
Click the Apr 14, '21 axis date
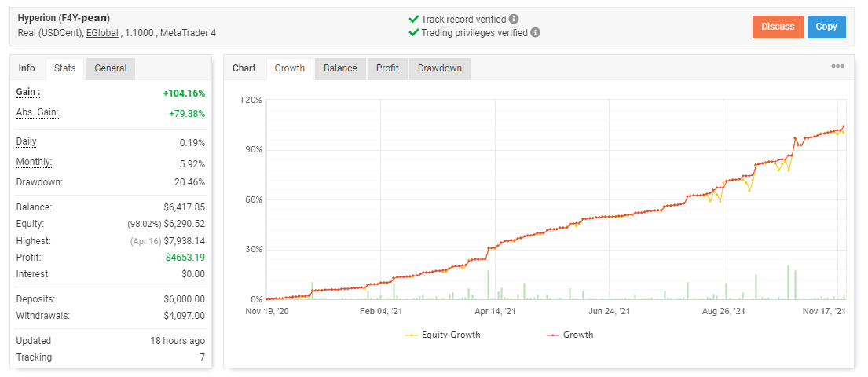[495, 312]
